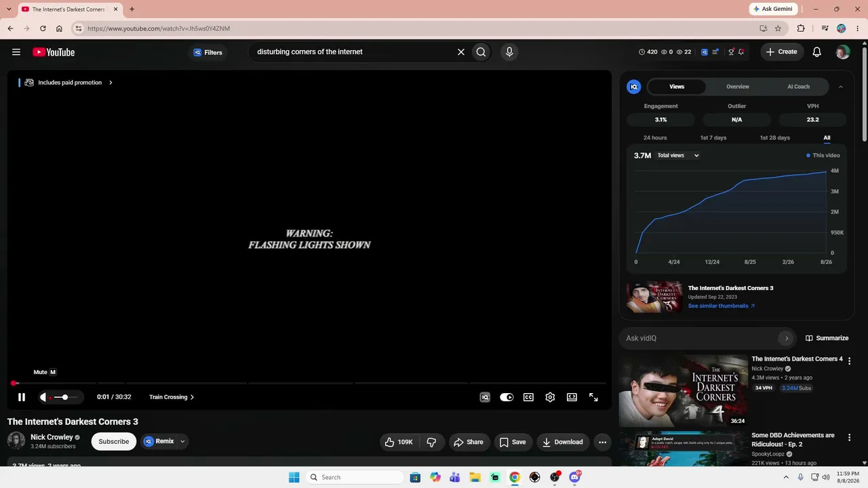Open the player settings gear

click(x=550, y=397)
